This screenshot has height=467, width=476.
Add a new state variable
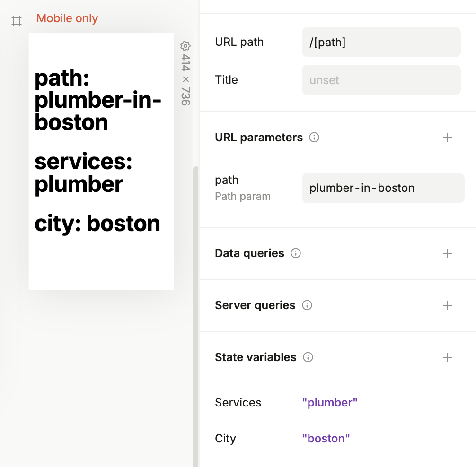(x=447, y=357)
